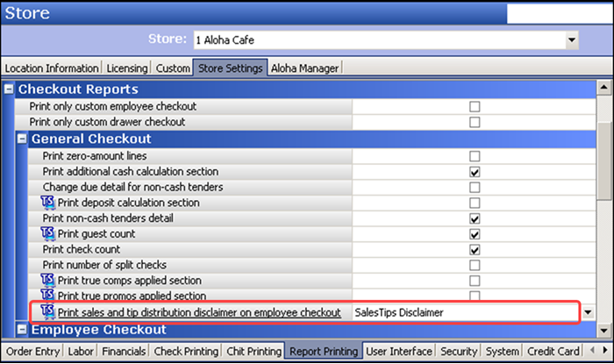The image size is (614, 364).
Task: Click TS icon beside Print deposit calculation section
Action: point(47,203)
